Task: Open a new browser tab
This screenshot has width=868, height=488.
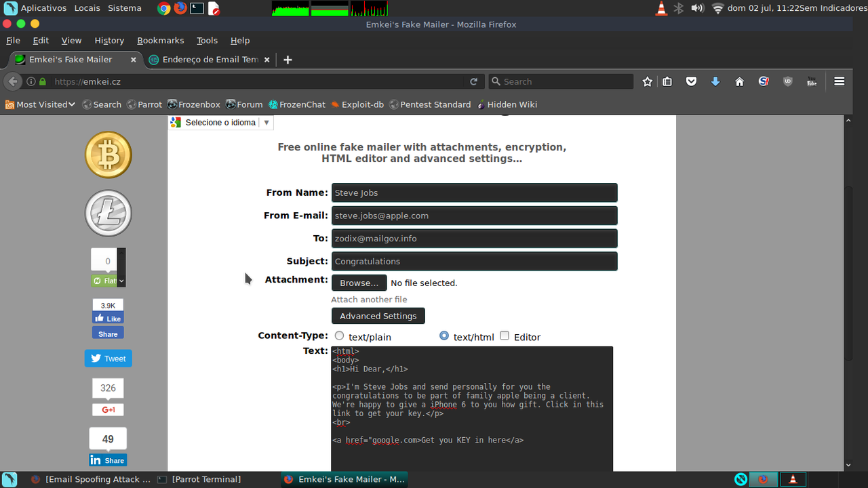Action: (288, 60)
